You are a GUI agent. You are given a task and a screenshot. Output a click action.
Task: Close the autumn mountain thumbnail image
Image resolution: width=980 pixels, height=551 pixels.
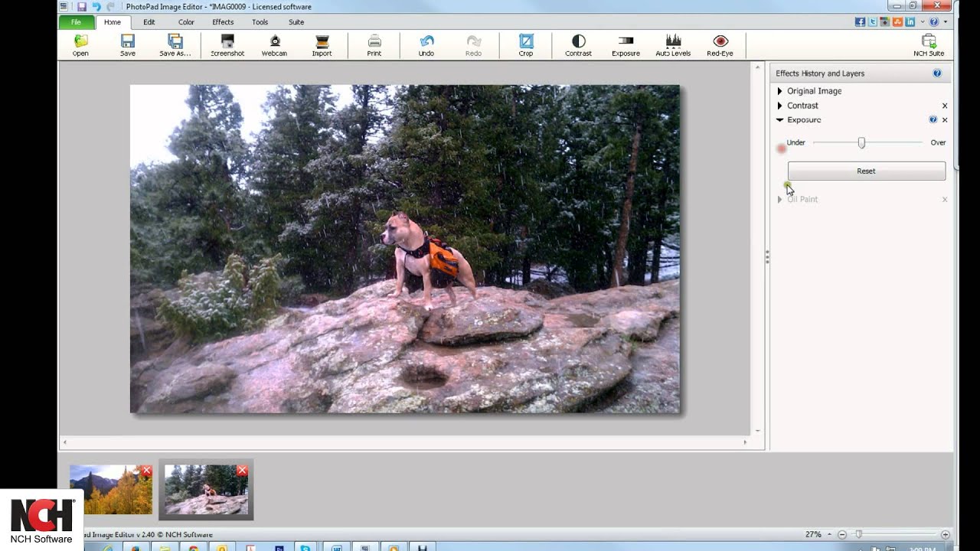pos(147,471)
